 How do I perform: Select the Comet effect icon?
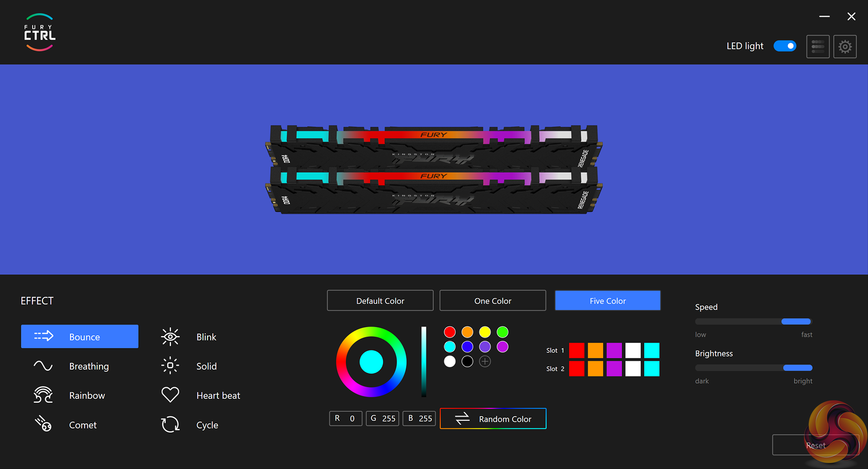(43, 424)
